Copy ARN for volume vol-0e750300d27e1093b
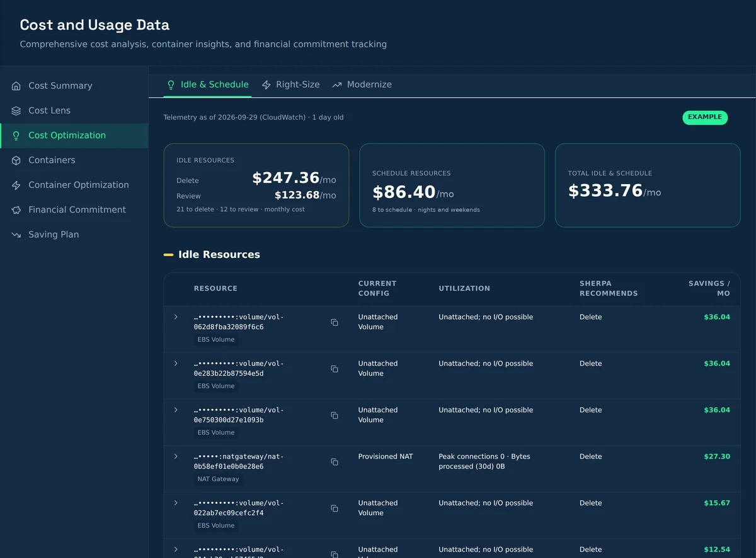 tap(335, 415)
